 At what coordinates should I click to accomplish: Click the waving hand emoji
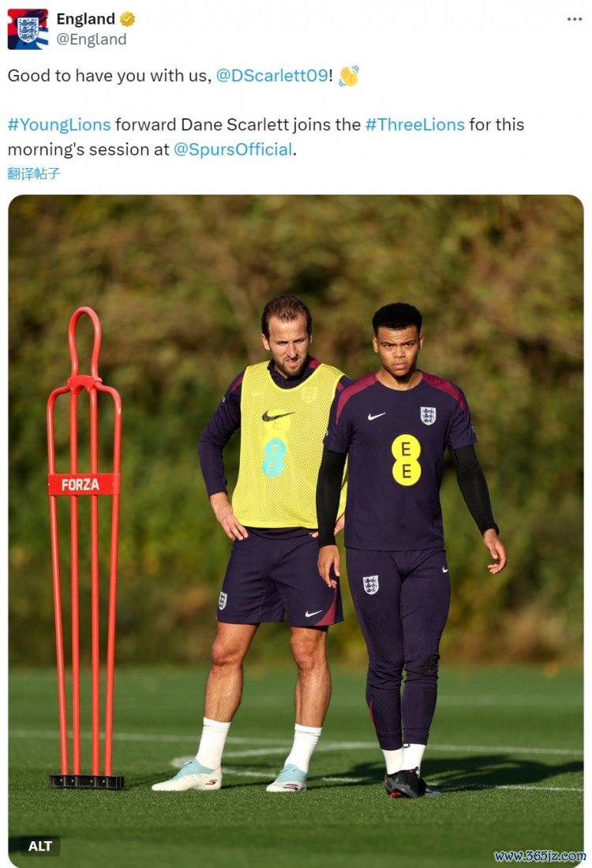[348, 76]
